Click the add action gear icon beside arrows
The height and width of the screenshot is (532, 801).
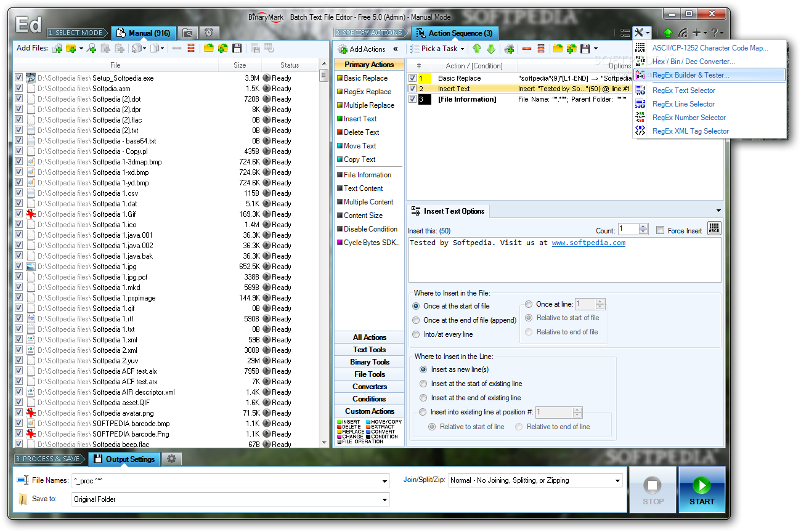click(x=509, y=49)
